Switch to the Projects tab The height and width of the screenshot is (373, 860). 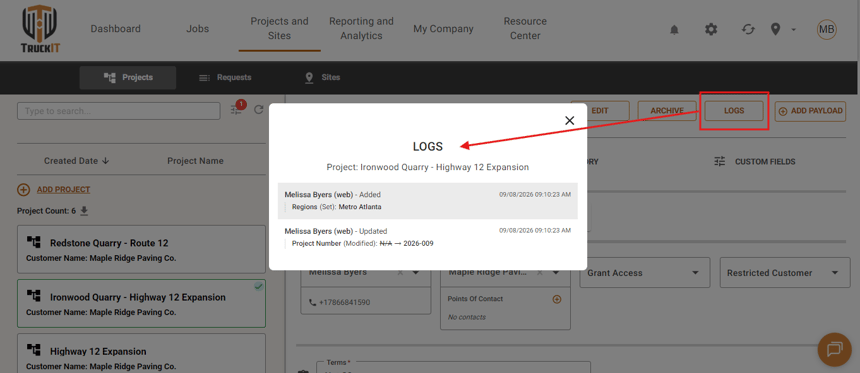pyautogui.click(x=128, y=77)
